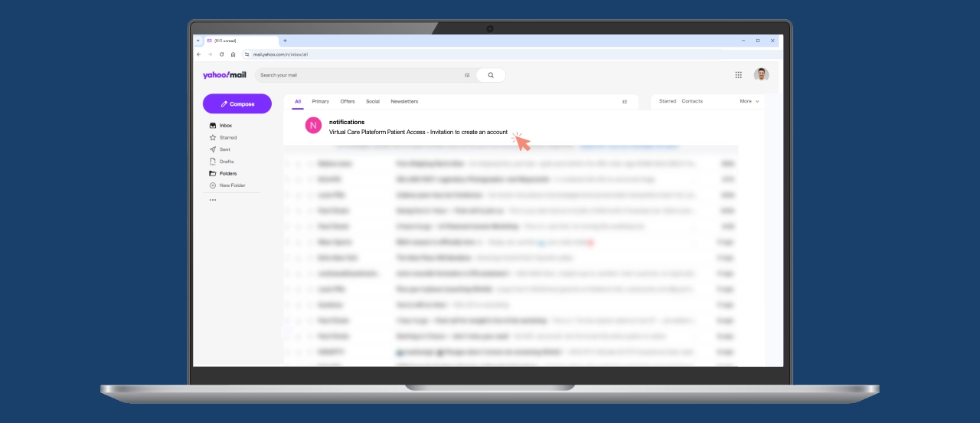Go to Starred in the left sidebar
Screen dimensions: 980x423
(x=227, y=138)
